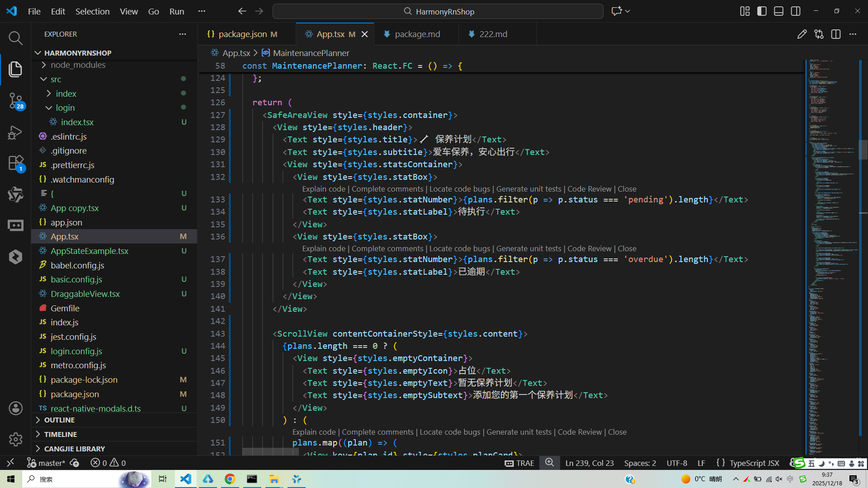The image size is (868, 488).
Task: Open the Selection menu
Action: (x=92, y=11)
